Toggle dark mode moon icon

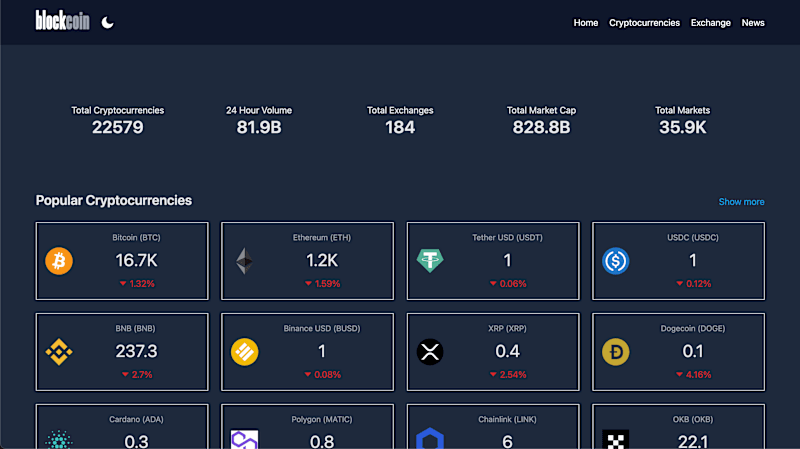[107, 22]
